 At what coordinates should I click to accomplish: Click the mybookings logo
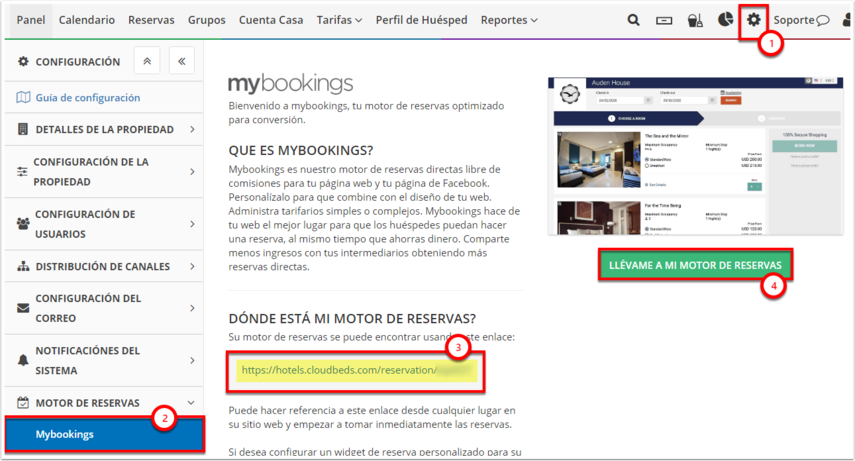tap(290, 84)
